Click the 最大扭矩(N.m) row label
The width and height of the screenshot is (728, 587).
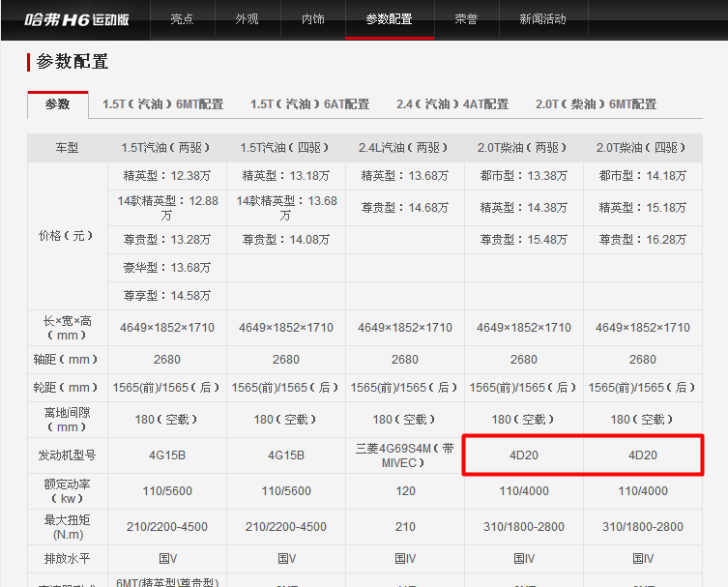(x=68, y=527)
